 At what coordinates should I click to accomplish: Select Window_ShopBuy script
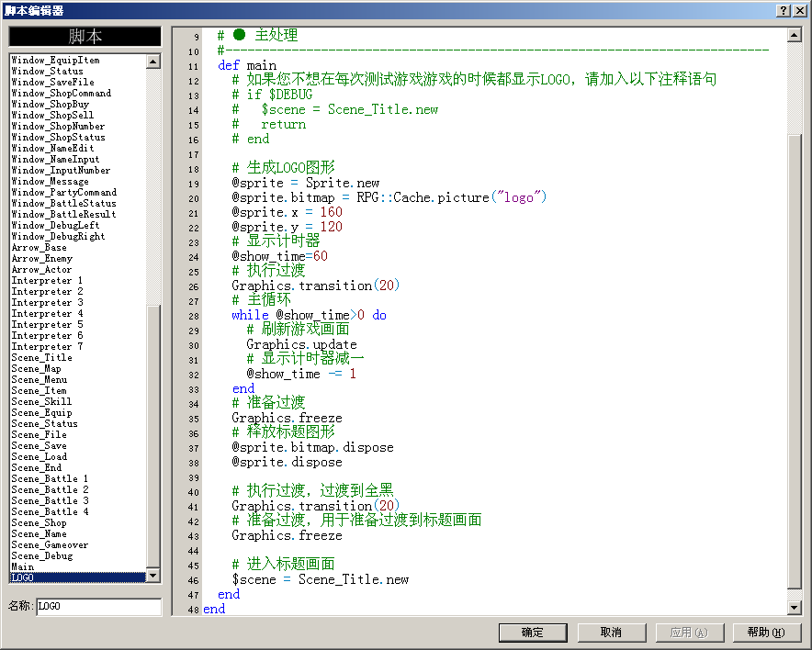click(78, 104)
